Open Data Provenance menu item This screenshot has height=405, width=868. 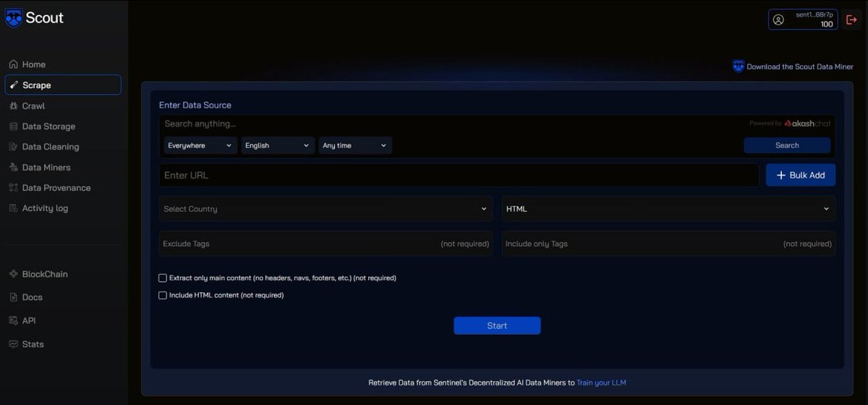click(x=63, y=188)
